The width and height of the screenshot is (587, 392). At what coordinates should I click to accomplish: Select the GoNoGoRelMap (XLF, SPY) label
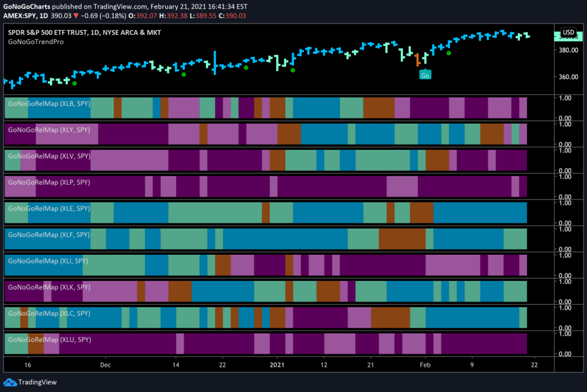(49, 235)
